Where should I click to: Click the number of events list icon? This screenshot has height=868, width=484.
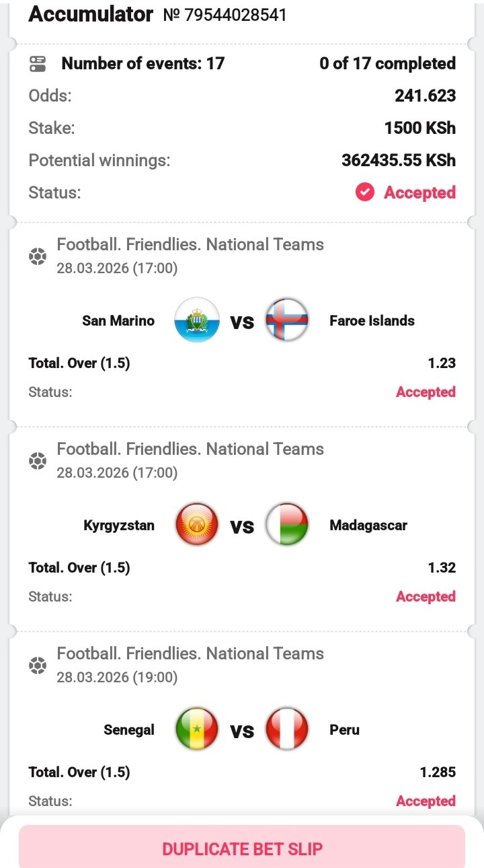click(x=38, y=64)
